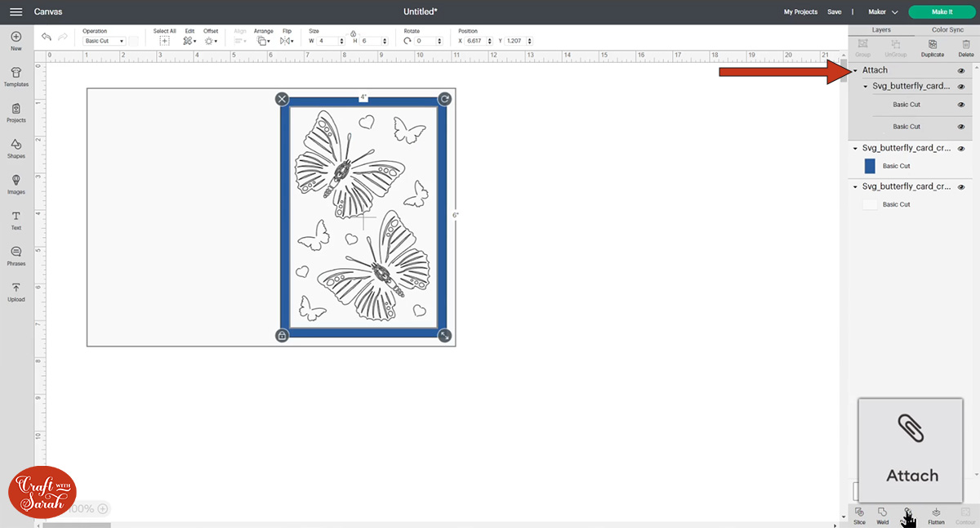Hide the Attach group with its eye toggle
Viewport: 980px width, 528px height.
click(x=962, y=70)
